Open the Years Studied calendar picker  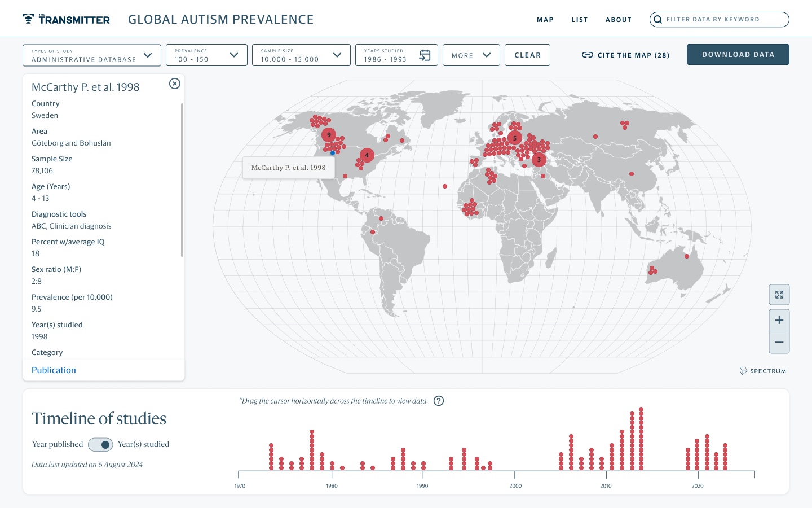(x=425, y=55)
